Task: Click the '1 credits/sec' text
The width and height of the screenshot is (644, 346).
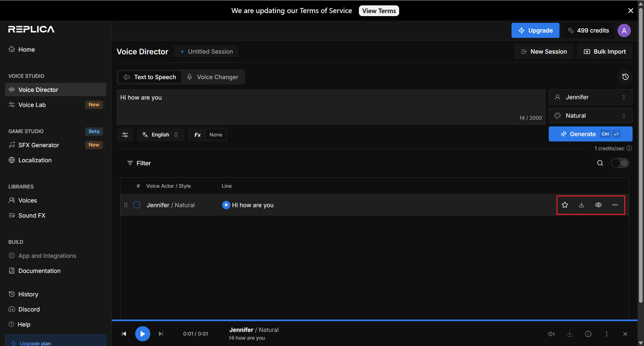Action: (609, 148)
